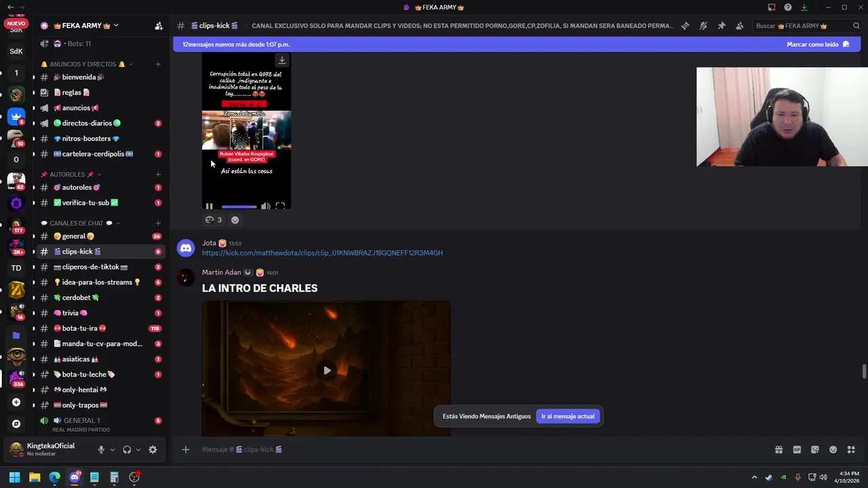Create channel in CANALES DE CHAT category
The height and width of the screenshot is (488, 868).
pos(158,223)
